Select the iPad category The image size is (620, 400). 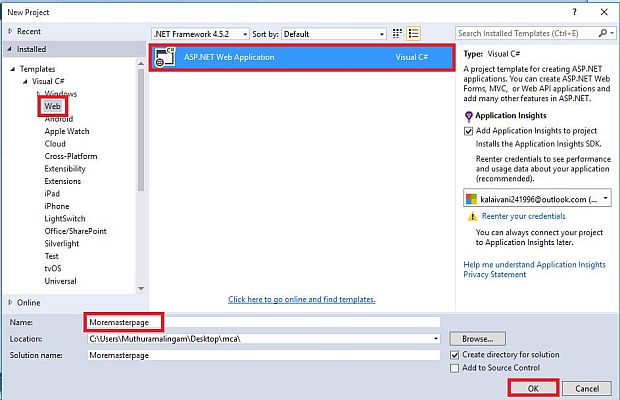pos(52,194)
